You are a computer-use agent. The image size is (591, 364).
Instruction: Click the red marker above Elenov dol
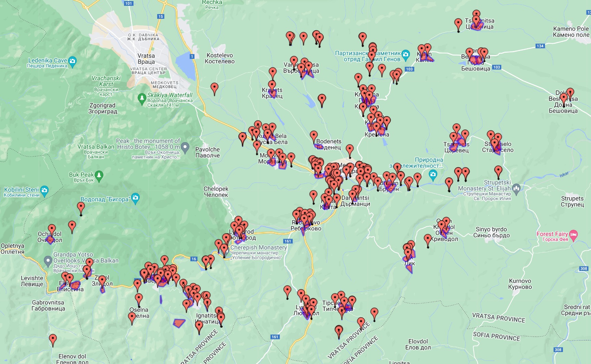click(53, 340)
